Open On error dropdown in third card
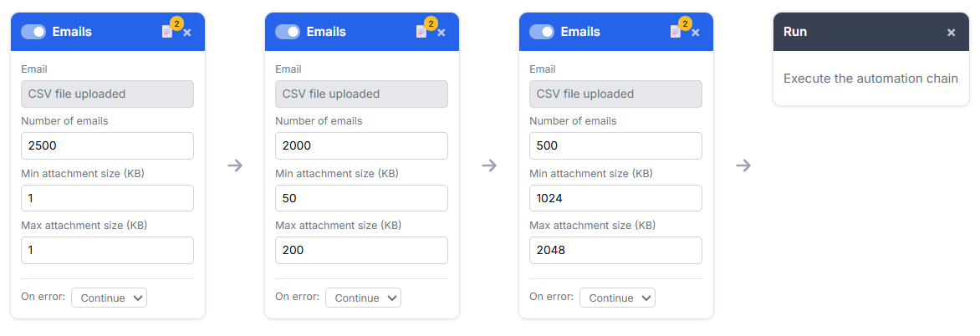 [x=617, y=298]
